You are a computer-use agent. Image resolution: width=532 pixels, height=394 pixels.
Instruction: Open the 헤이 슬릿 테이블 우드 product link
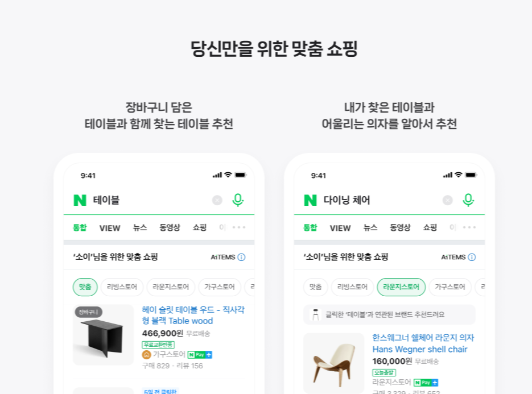pos(193,315)
